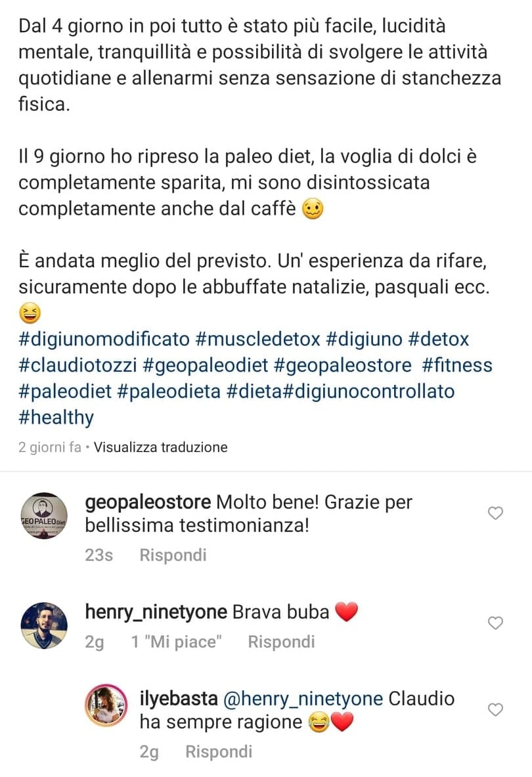Open the #paleodiet hashtag
Viewport: 532px width, 777px height.
tap(65, 391)
